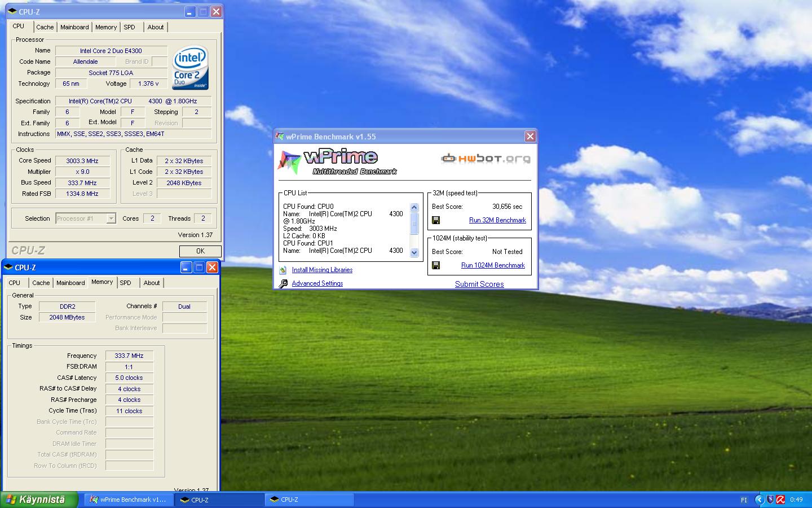Open the Advanced Settings link
This screenshot has width=812, height=508.
coord(317,283)
